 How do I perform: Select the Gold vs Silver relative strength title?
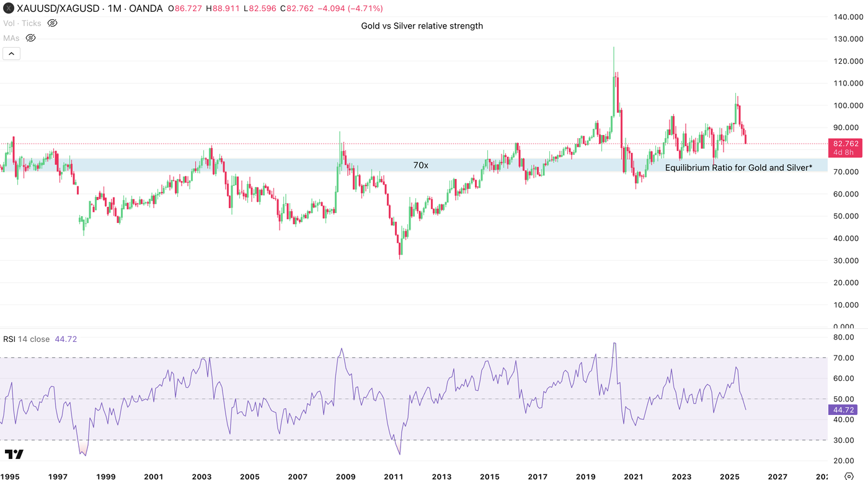click(422, 26)
